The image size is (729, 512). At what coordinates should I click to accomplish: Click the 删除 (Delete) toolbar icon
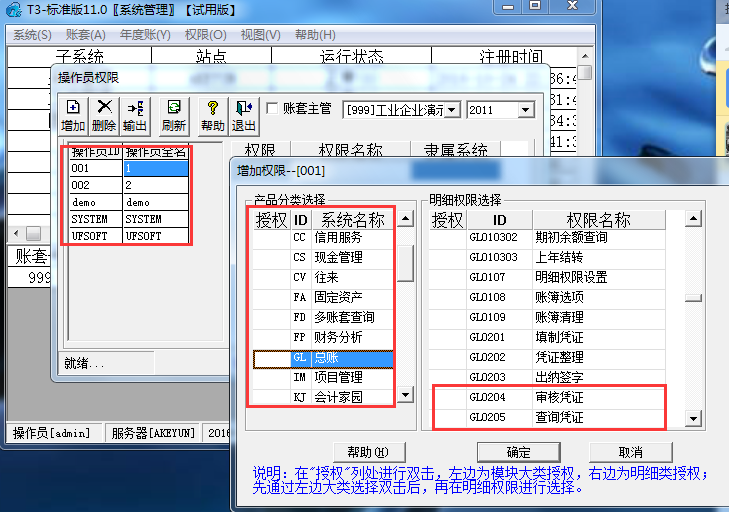tap(103, 116)
